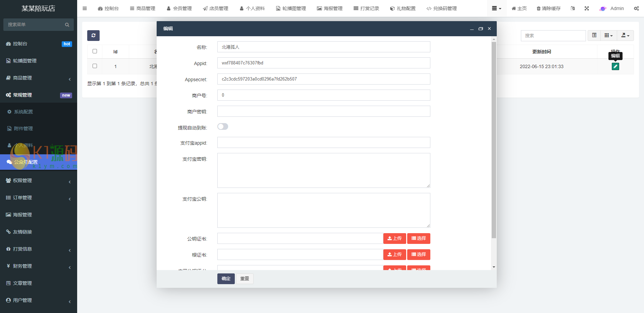Open 系统配置 under 常规管理
Image resolution: width=644 pixels, height=313 pixels.
click(39, 112)
